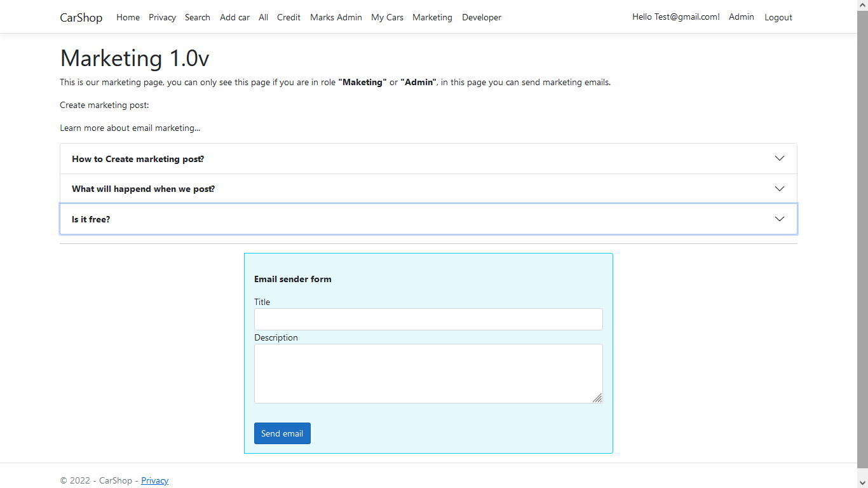
Task: Open the footer Privacy link
Action: pos(154,480)
